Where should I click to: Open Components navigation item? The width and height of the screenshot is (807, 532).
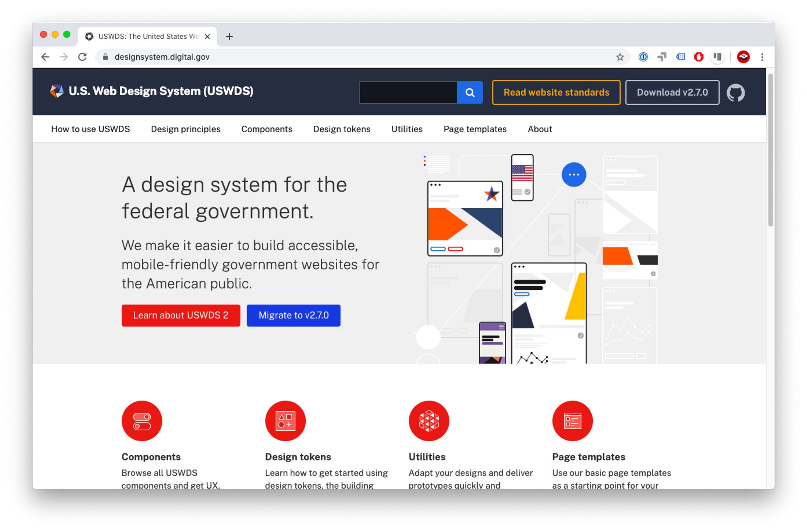click(267, 129)
